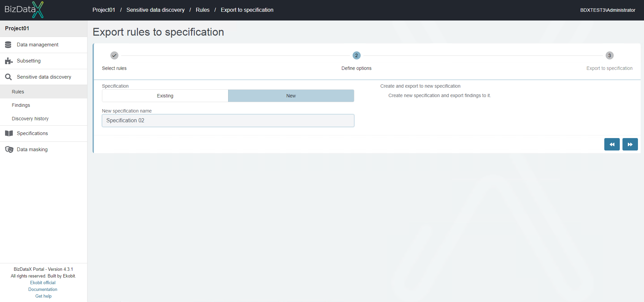
Task: Click the Data management database icon
Action: pos(8,45)
